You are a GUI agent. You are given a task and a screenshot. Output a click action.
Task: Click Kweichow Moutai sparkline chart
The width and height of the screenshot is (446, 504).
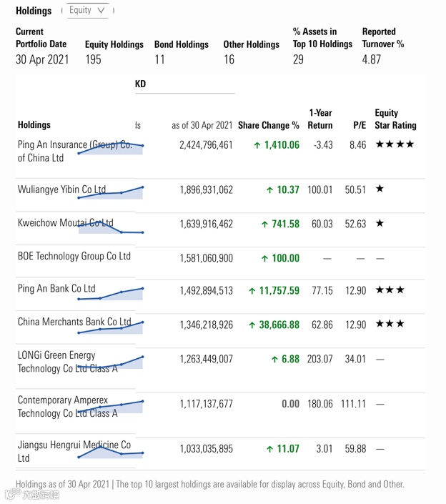111,227
